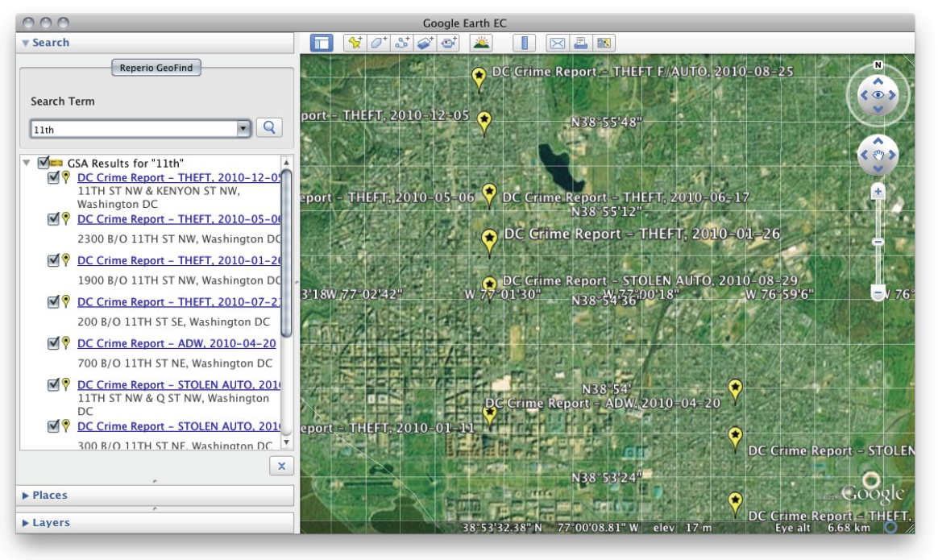Click the map label "DC Crime Report – ADW, 2010-04-20"
Screen dimensions: 938x560
(603, 403)
